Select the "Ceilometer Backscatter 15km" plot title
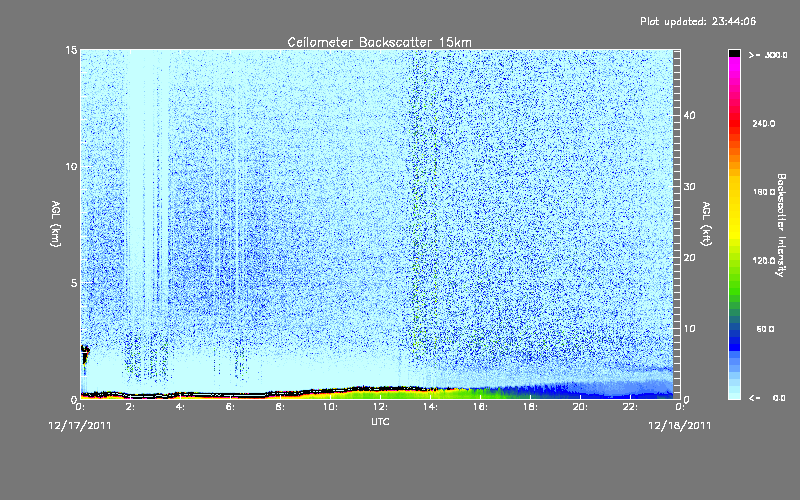Screen dimensions: 800x500 coord(379,42)
